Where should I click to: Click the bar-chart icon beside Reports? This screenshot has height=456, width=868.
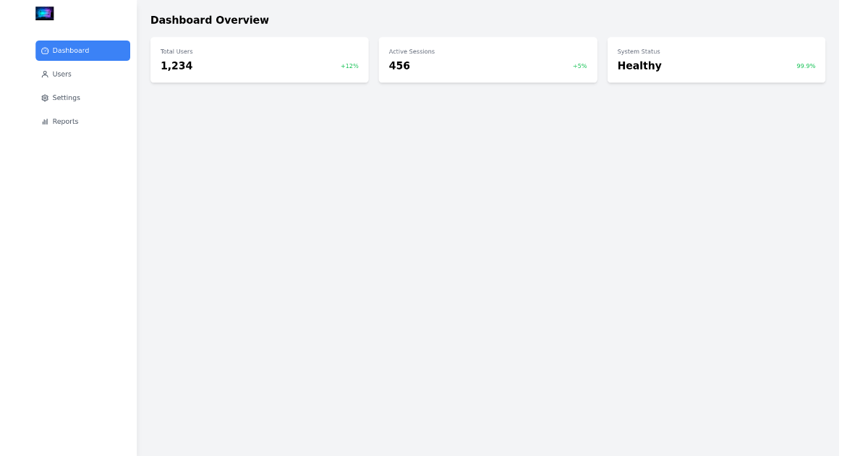point(45,121)
